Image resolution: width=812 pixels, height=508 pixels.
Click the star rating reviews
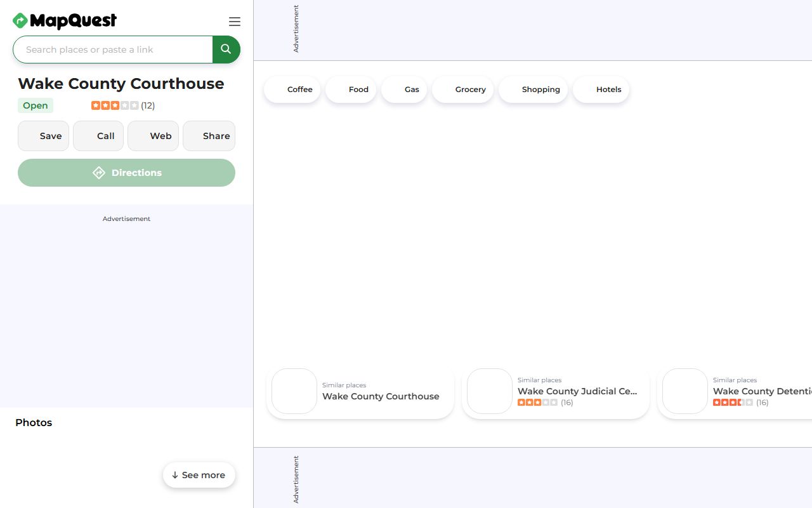point(122,105)
